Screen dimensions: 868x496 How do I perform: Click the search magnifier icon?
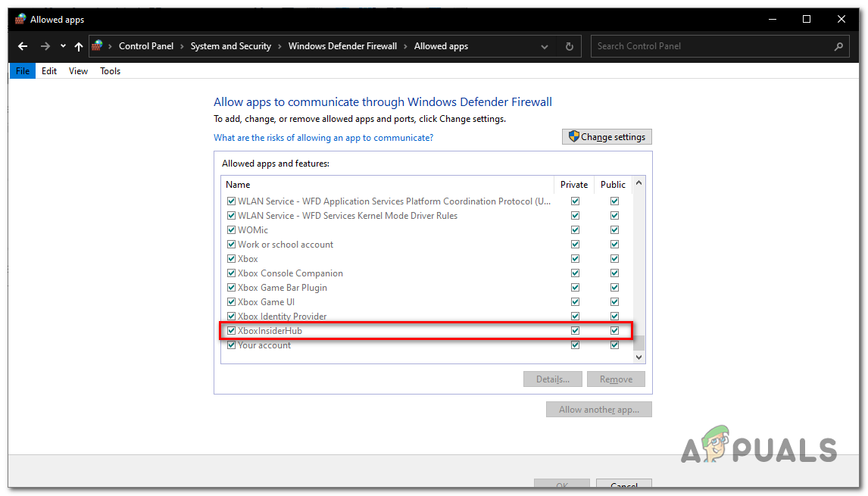pos(838,46)
